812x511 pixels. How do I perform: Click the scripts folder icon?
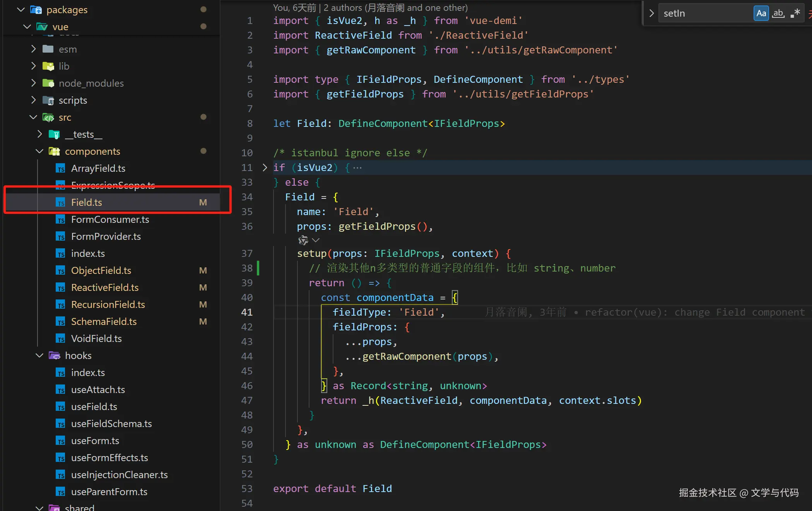click(48, 100)
